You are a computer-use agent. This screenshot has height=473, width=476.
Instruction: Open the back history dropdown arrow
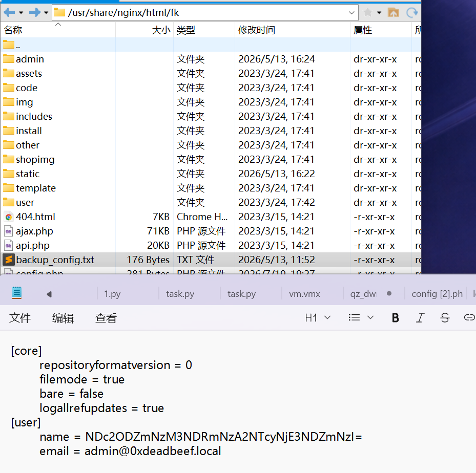point(21,13)
